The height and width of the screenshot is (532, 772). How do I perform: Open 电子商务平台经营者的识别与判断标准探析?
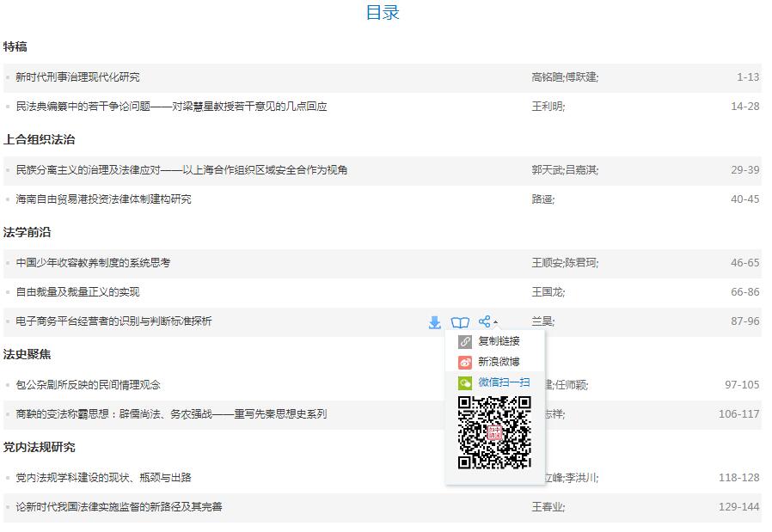point(113,321)
